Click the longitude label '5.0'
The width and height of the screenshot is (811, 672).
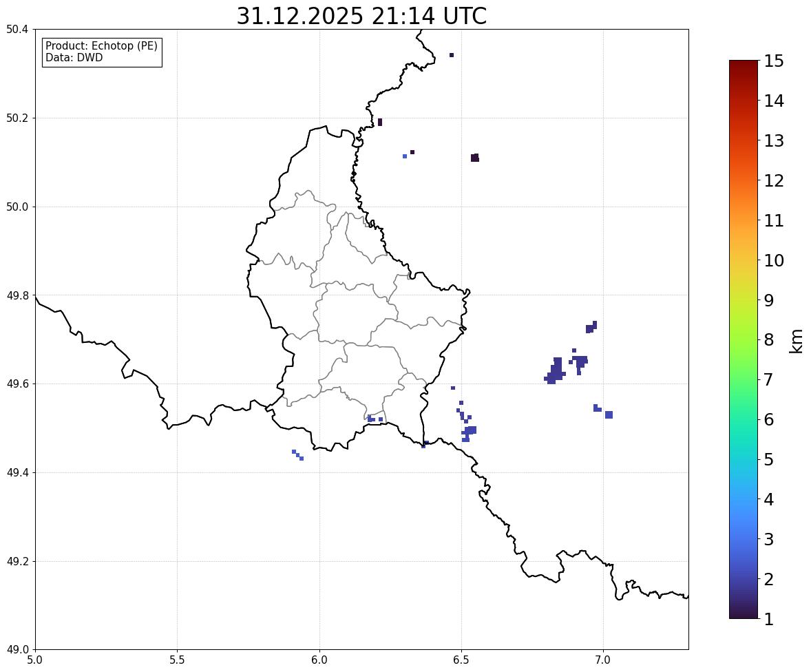[x=35, y=660]
